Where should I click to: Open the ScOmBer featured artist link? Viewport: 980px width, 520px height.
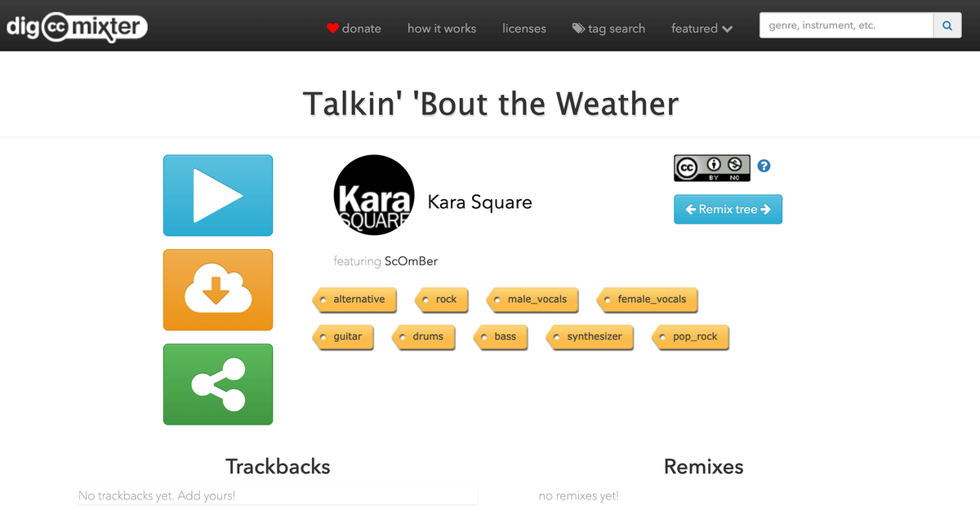coord(411,261)
